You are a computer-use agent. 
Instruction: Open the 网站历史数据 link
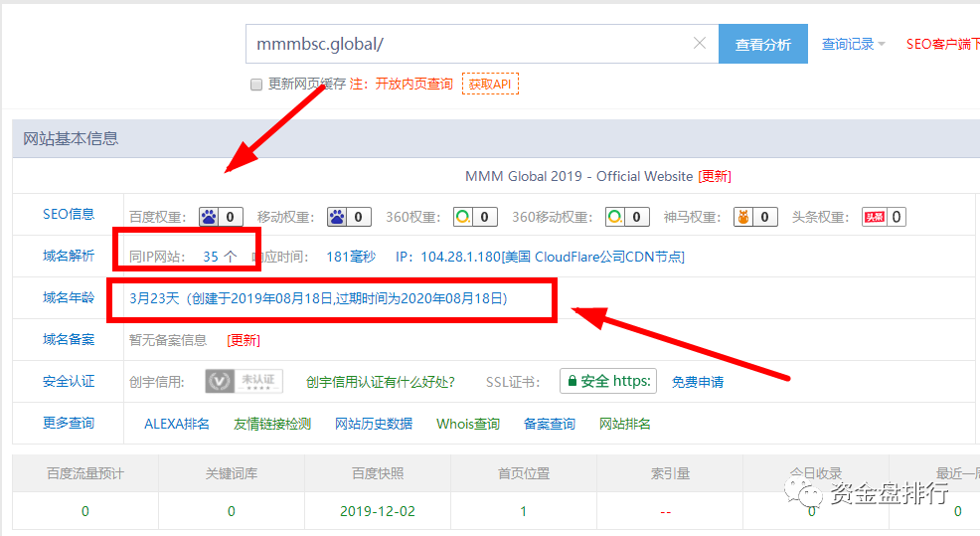point(374,424)
